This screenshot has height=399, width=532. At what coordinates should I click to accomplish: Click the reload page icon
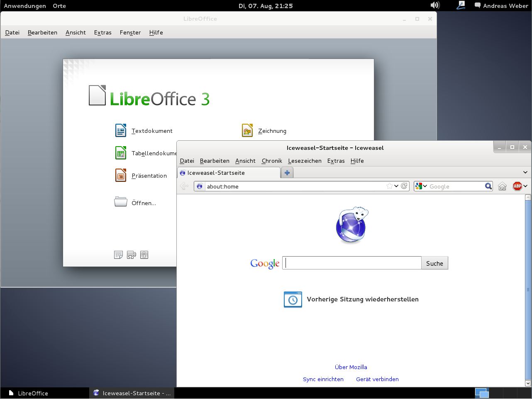pyautogui.click(x=404, y=186)
